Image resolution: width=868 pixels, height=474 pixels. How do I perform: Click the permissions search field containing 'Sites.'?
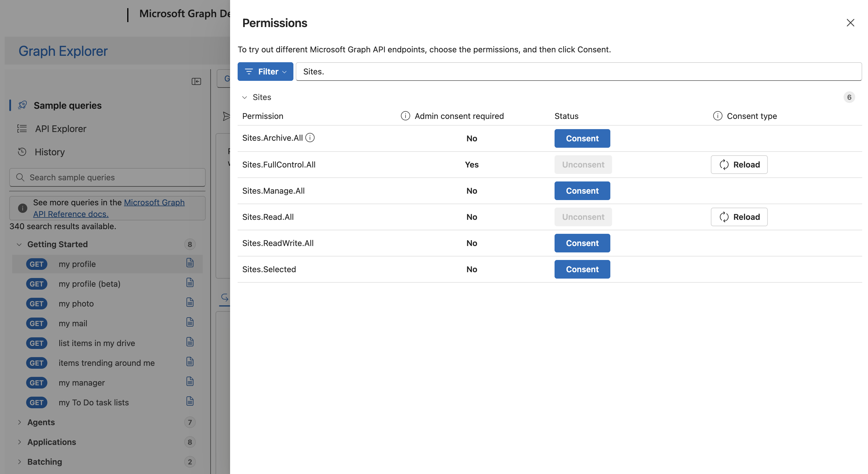point(579,72)
